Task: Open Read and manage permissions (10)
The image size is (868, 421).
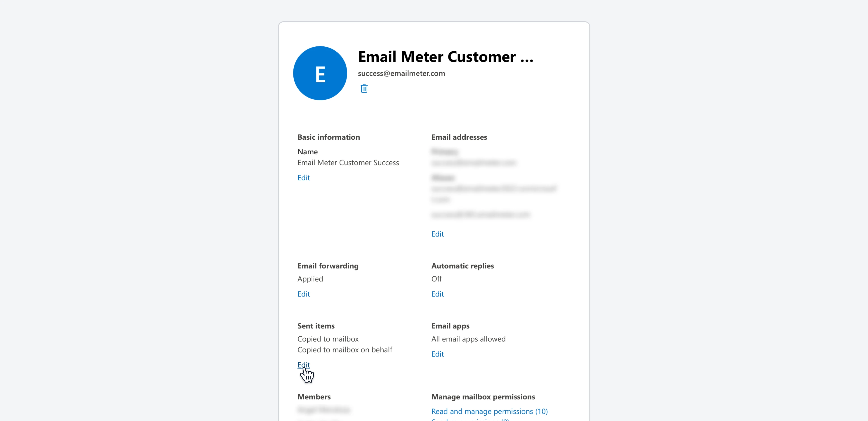Action: [x=489, y=411]
